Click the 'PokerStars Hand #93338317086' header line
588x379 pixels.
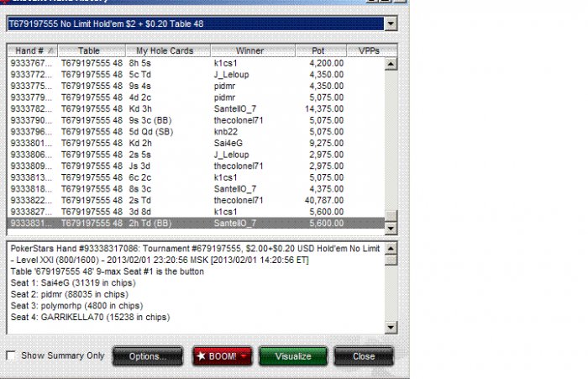(195, 249)
